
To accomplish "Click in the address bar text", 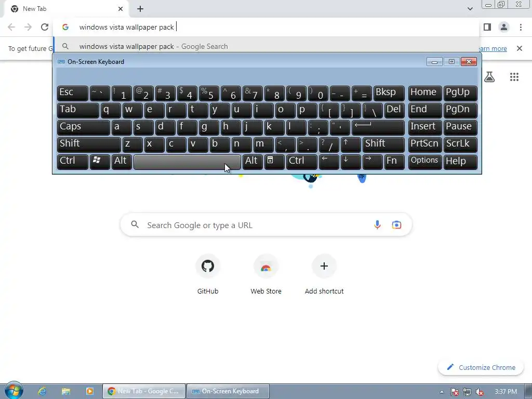I will (127, 27).
